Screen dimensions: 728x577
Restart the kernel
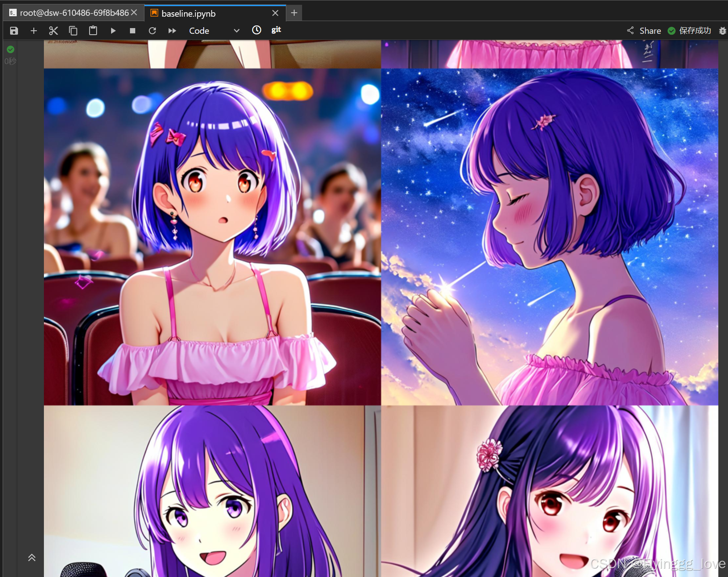click(x=152, y=31)
